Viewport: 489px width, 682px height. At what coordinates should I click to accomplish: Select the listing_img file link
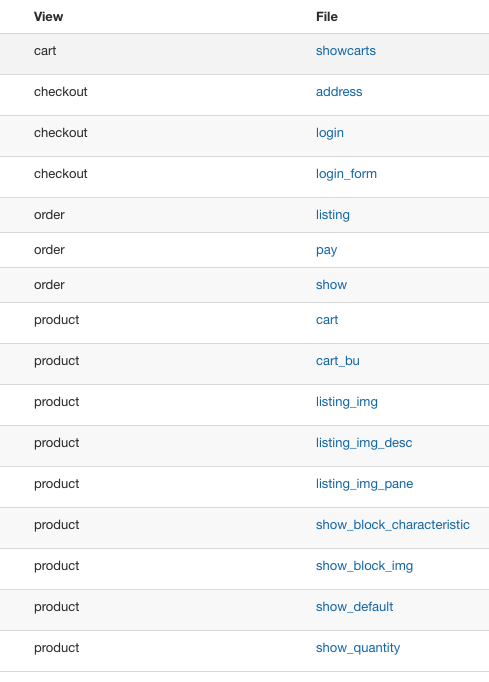347,402
